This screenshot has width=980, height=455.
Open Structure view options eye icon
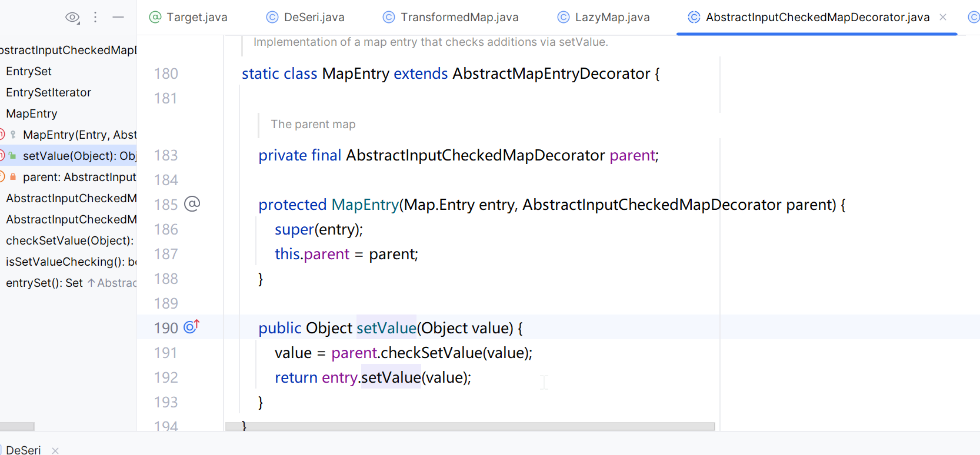pos(72,18)
